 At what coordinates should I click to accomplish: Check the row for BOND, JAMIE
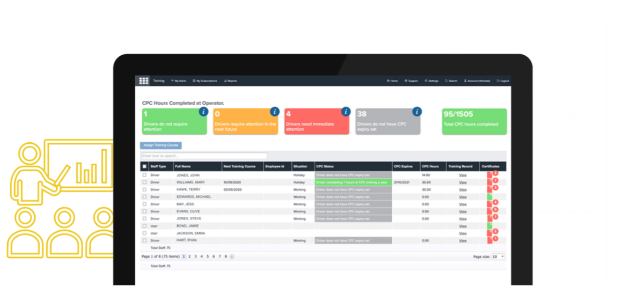144,226
